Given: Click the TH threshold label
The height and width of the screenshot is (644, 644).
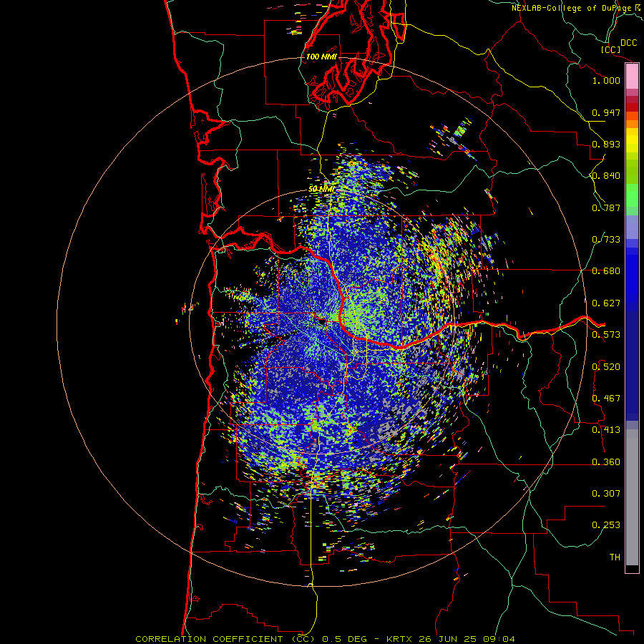Looking at the screenshot, I should click(x=615, y=557).
